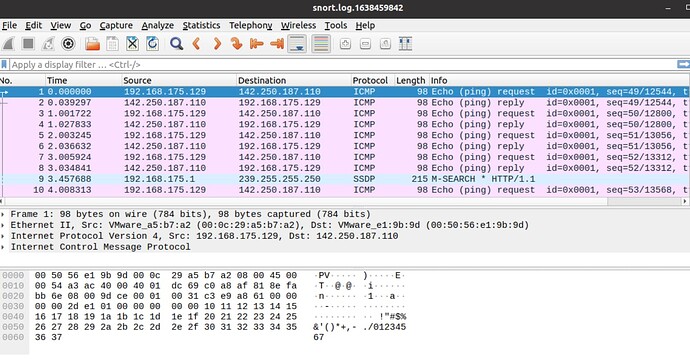Expand the Ethernet II details row
690x364 pixels.
pos(4,225)
